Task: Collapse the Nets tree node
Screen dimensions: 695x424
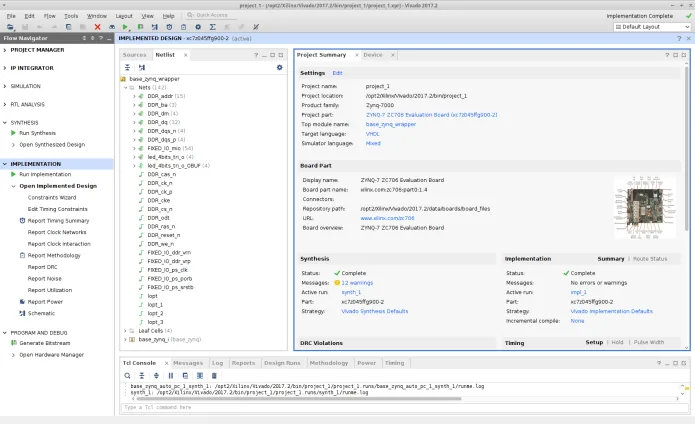Action: tap(125, 88)
